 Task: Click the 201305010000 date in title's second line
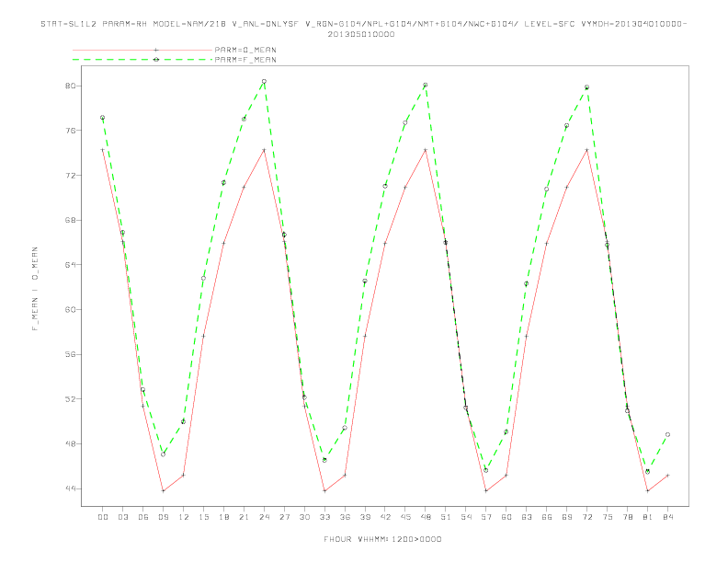coord(361,34)
